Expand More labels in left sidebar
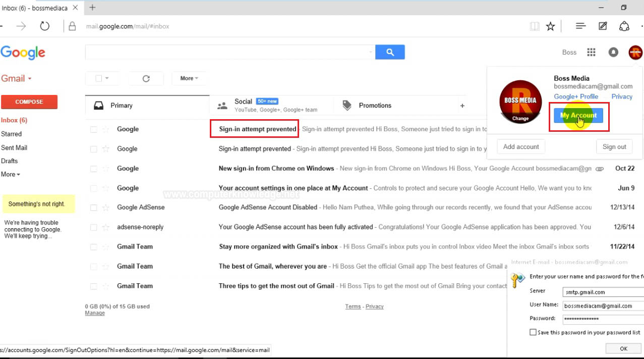644x359 pixels. coord(11,174)
